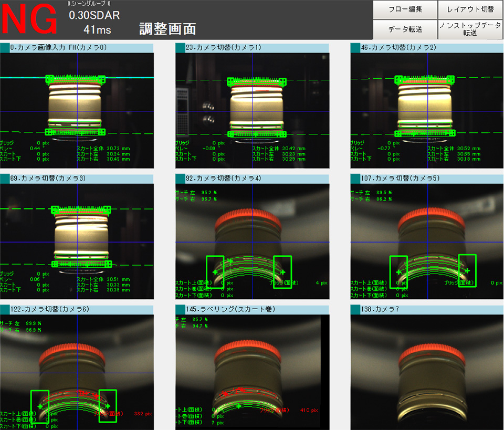Image resolution: width=504 pixels, height=430 pixels.
Task: Click the red NG judgement indicator
Action: tap(29, 20)
